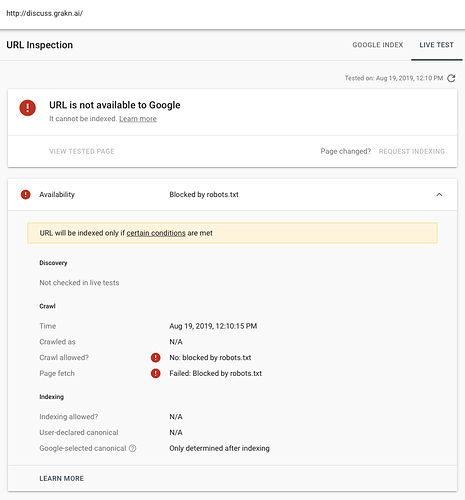The image size is (465, 500).
Task: Open the certain conditions link
Action: coord(156,233)
